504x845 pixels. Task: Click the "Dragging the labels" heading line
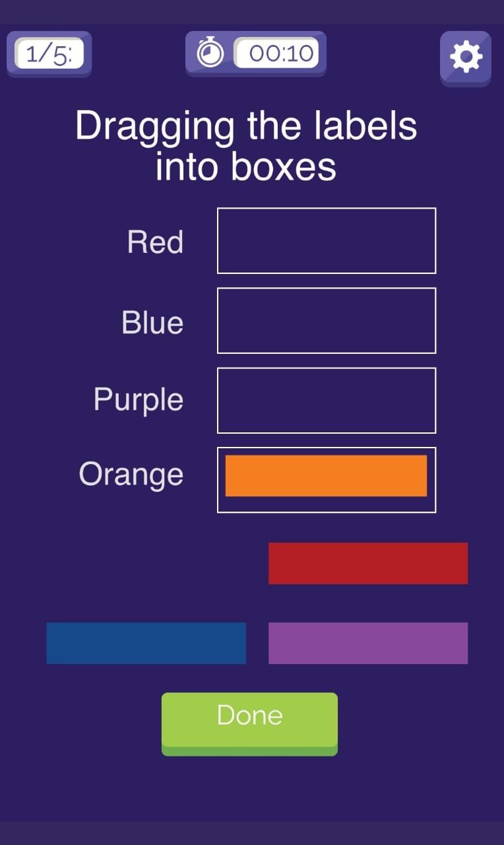pyautogui.click(x=246, y=125)
